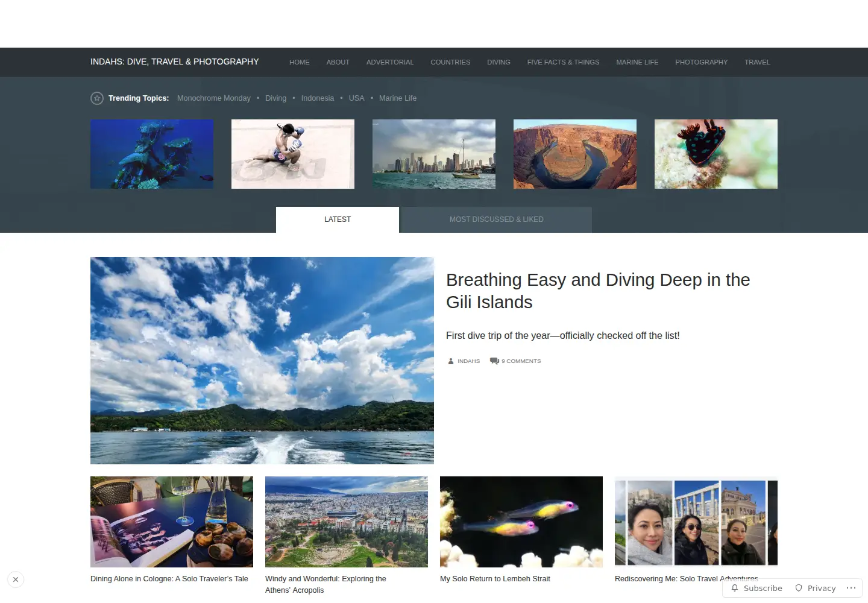
Task: Click the author person icon beside INDAHS
Action: coord(451,361)
